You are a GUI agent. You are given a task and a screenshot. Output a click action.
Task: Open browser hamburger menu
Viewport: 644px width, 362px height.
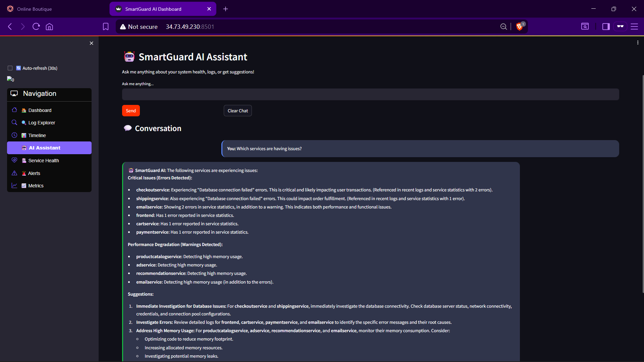pyautogui.click(x=634, y=26)
